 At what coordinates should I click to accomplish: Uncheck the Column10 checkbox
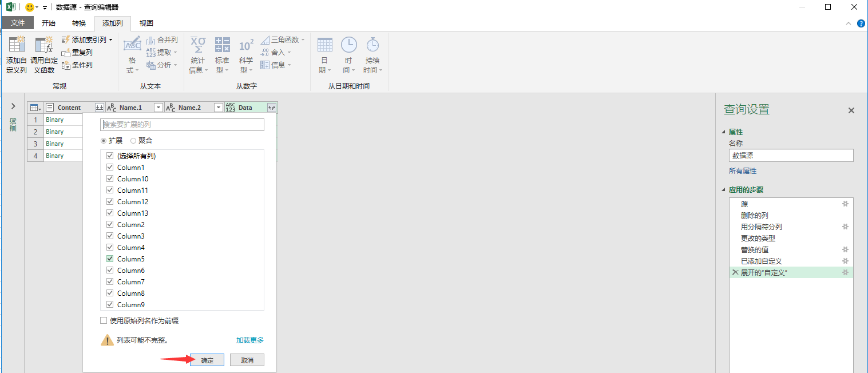pyautogui.click(x=110, y=178)
